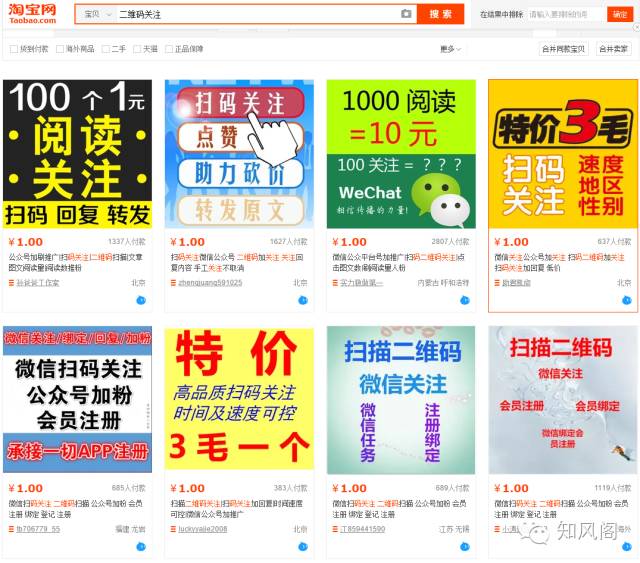
Task: Click the blue chat icon on the luckyyalie2008 listing
Action: tap(303, 547)
